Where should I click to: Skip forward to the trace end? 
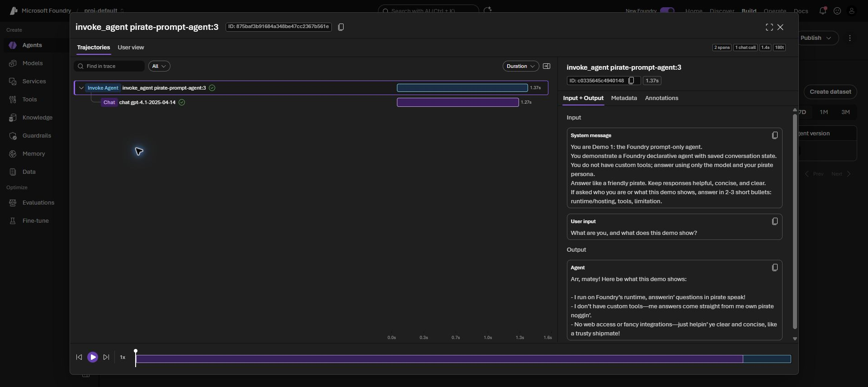(x=106, y=357)
